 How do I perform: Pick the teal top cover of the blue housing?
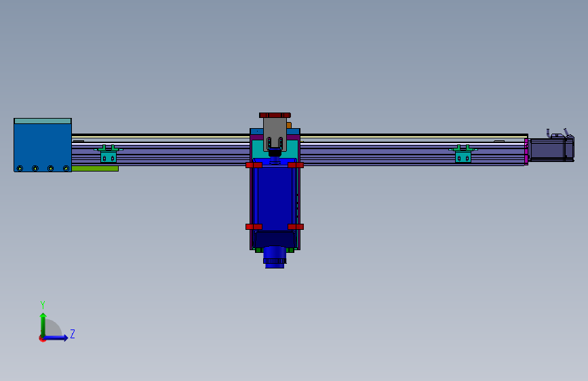(42, 121)
